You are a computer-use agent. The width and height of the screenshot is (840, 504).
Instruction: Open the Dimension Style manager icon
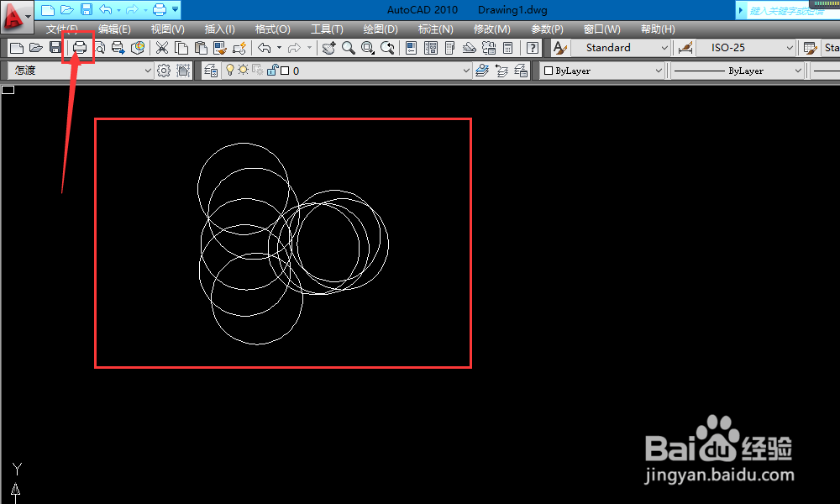pos(685,48)
